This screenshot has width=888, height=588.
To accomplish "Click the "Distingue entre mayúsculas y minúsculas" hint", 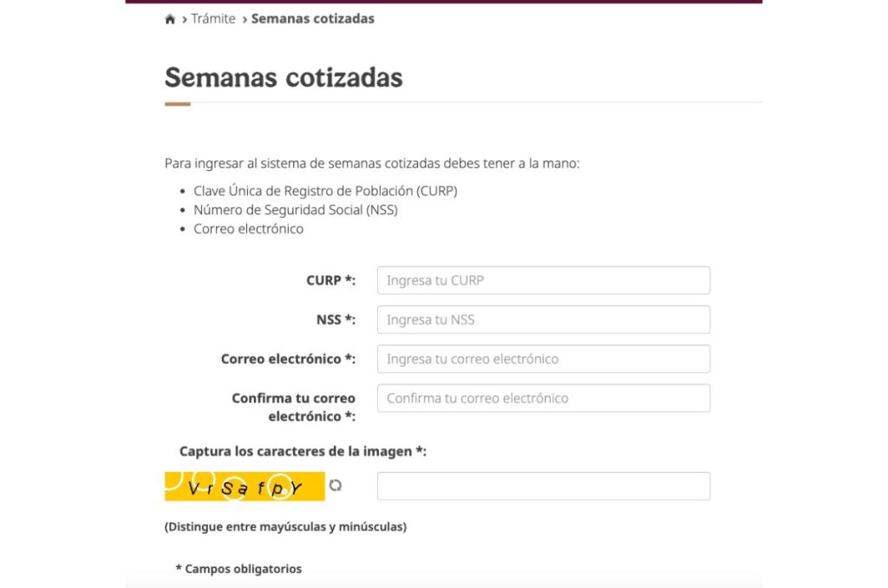I will pos(285,526).
